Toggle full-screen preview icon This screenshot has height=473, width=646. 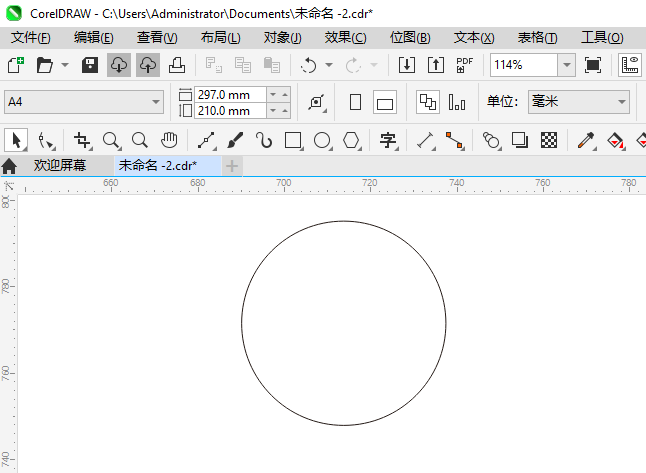point(592,65)
